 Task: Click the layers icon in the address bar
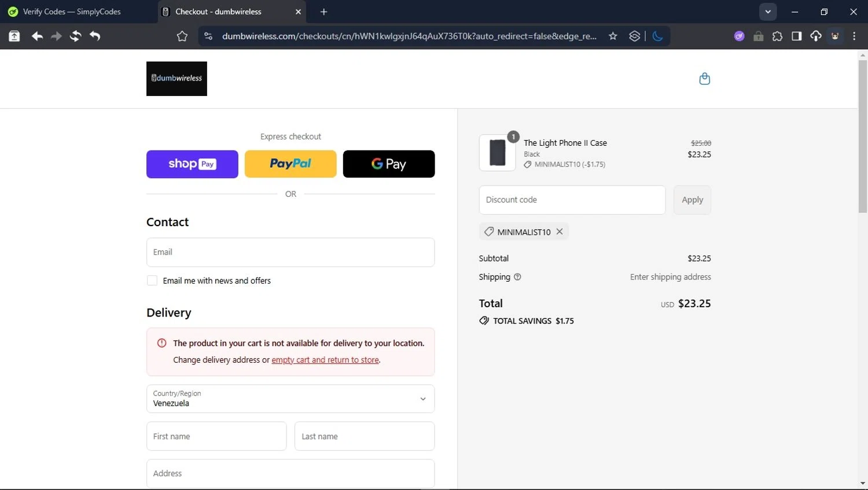click(x=635, y=36)
